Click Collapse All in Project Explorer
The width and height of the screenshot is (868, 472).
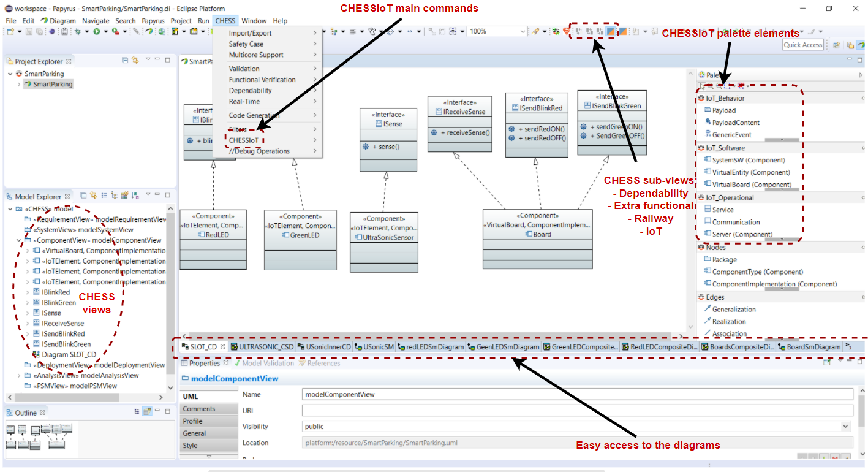(125, 60)
